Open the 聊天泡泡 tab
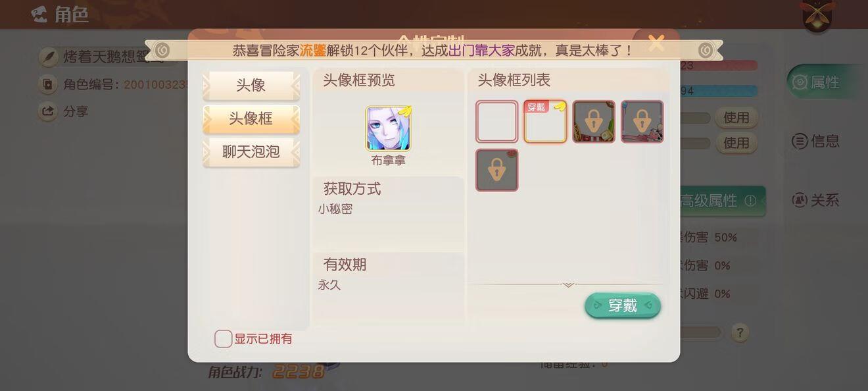 [x=251, y=152]
